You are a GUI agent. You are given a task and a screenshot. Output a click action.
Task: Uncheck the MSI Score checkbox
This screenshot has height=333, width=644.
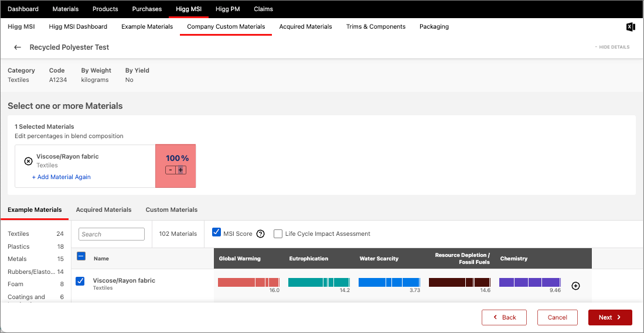pyautogui.click(x=216, y=232)
